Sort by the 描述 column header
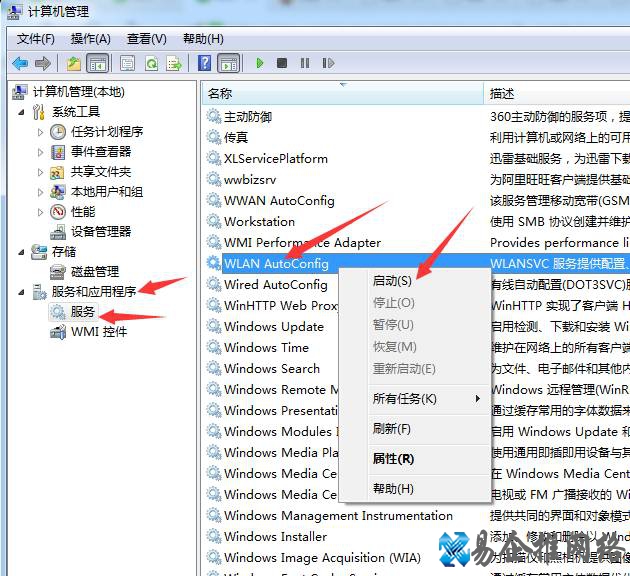 tap(557, 94)
